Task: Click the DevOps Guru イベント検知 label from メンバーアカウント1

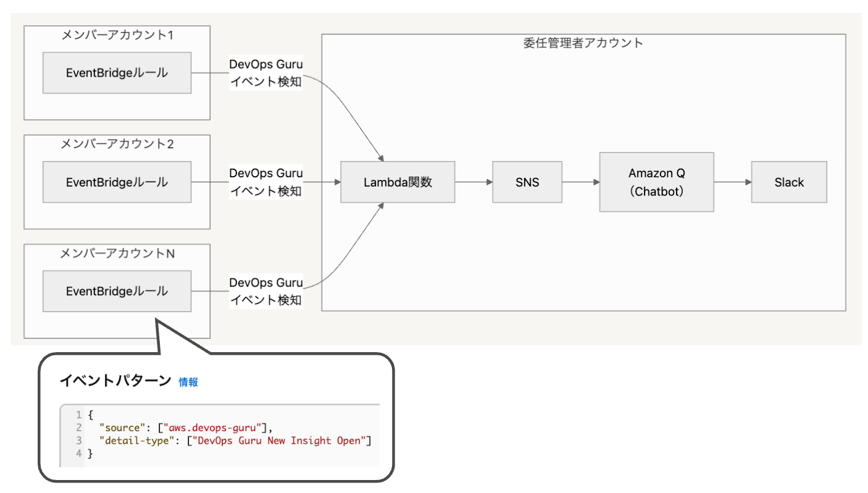Action: [266, 73]
